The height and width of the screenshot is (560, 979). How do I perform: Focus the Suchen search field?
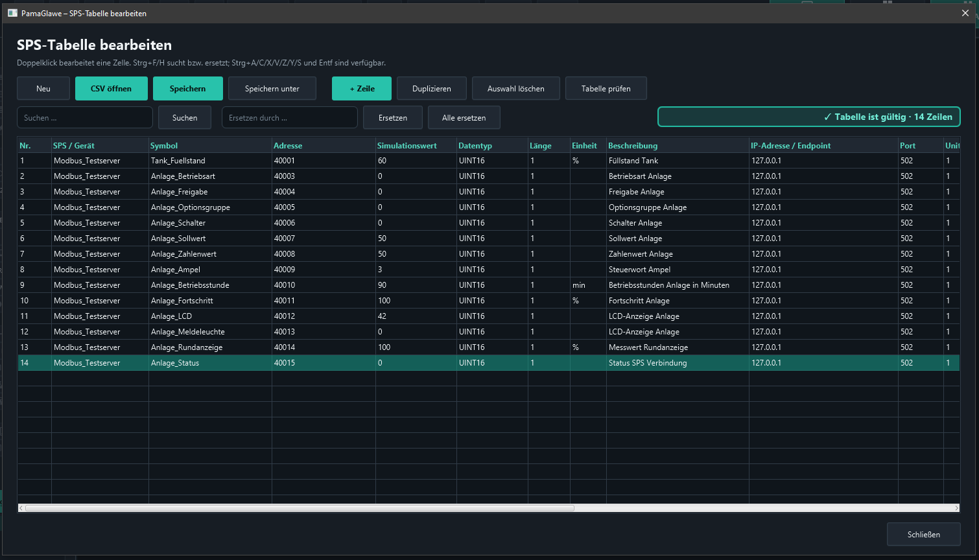[85, 117]
